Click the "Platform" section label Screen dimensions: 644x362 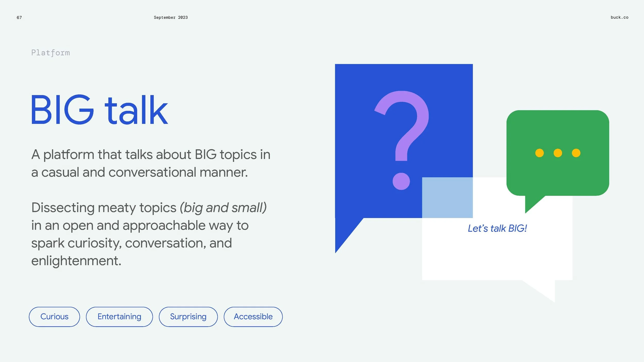coord(50,53)
